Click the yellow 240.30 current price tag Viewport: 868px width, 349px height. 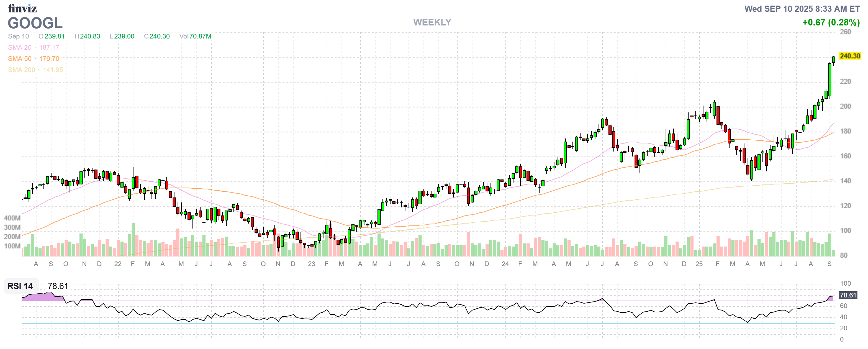click(x=849, y=56)
